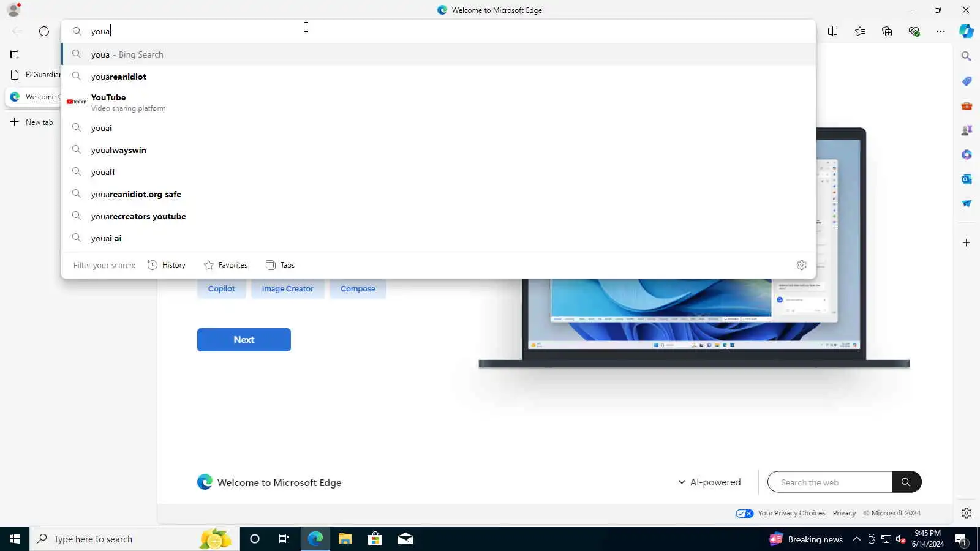Open the sidebar Drop paper-plane icon
Image resolution: width=980 pixels, height=551 pixels.
pyautogui.click(x=967, y=203)
